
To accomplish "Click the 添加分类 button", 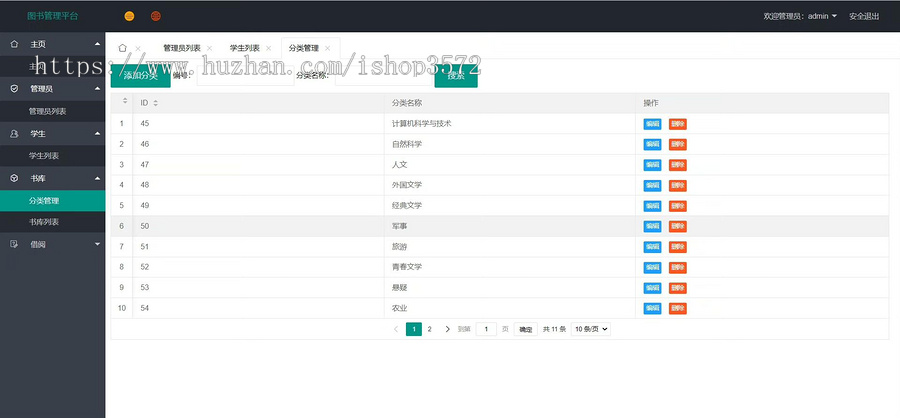I will point(141,75).
